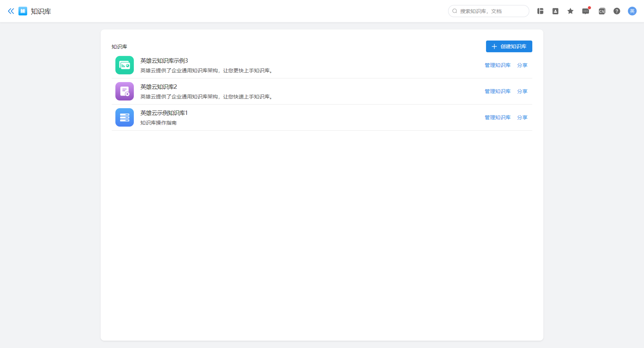Open the user avatar labeled 英
This screenshot has width=644, height=348.
point(632,11)
